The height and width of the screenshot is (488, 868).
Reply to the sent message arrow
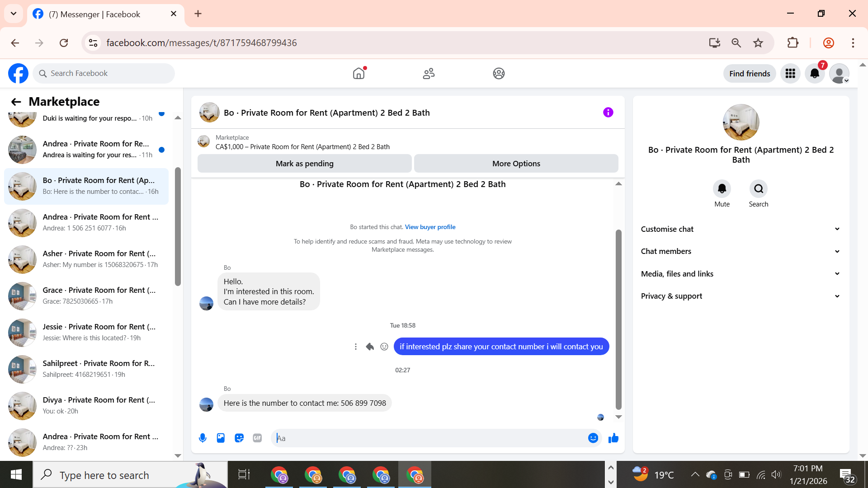pos(370,347)
